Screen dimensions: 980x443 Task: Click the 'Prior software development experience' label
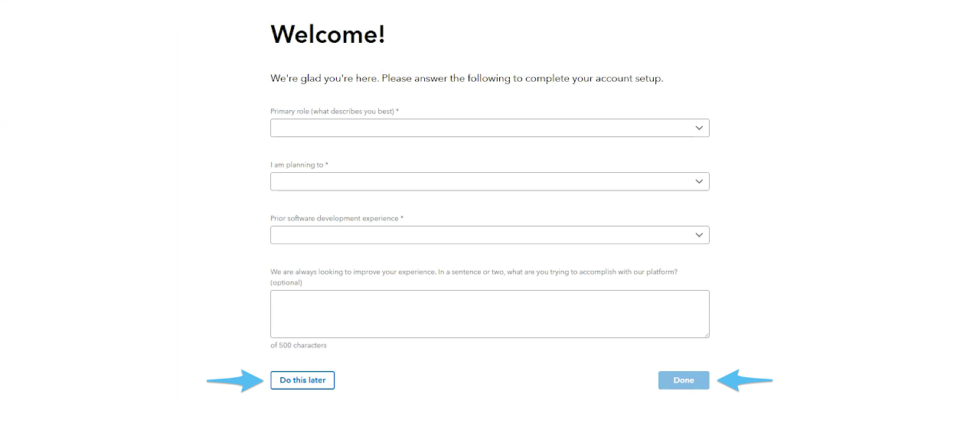coord(336,219)
